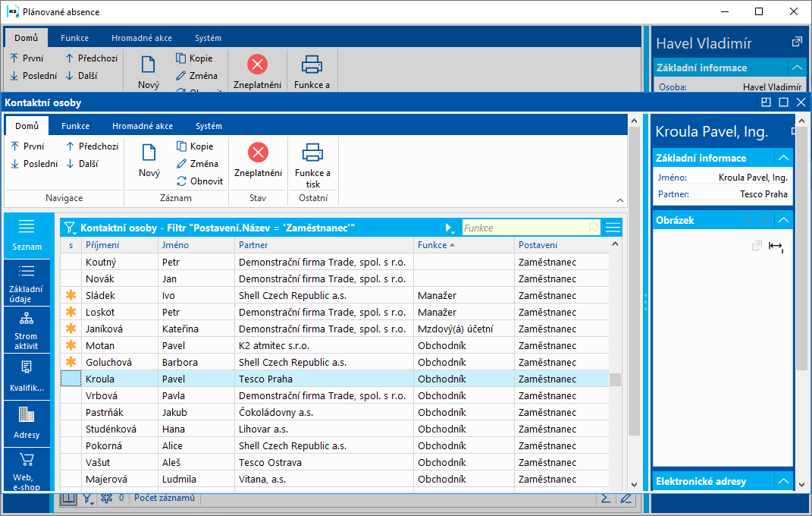Click the contact list vertical scrollbar thumb
Screen dimensions: 812x516
[616, 379]
